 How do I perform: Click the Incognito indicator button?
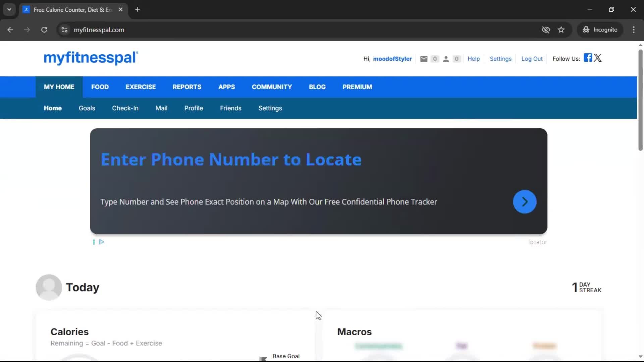600,30
